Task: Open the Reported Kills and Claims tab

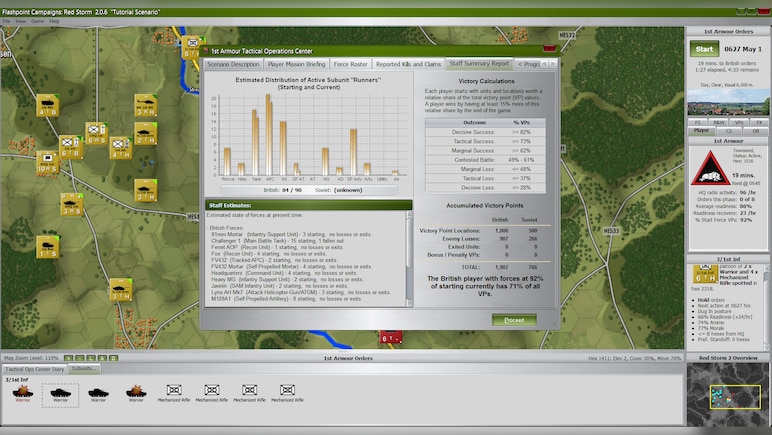Action: pyautogui.click(x=408, y=64)
